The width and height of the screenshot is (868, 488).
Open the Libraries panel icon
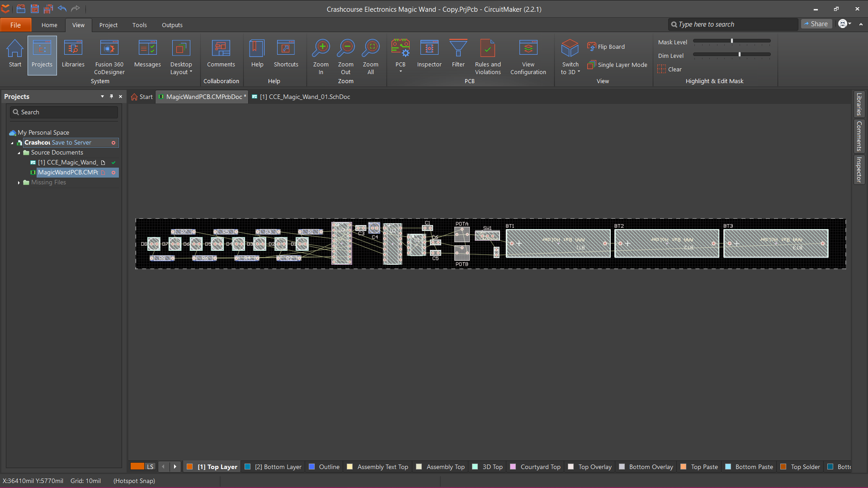click(x=73, y=48)
